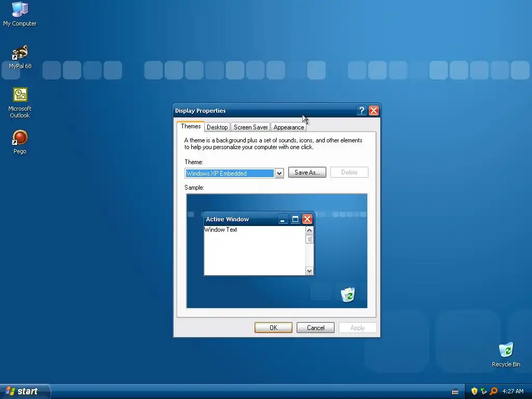Close the Display Properties dialog
Image resolution: width=532 pixels, height=399 pixels.
pyautogui.click(x=374, y=111)
